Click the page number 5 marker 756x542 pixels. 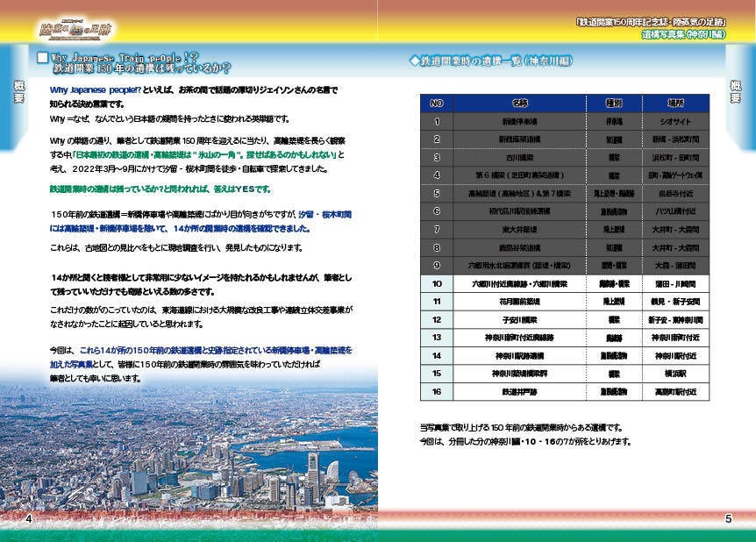click(x=727, y=518)
